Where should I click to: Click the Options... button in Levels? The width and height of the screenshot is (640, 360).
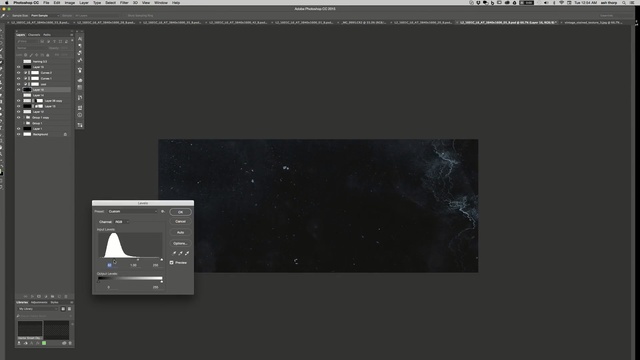pos(180,243)
